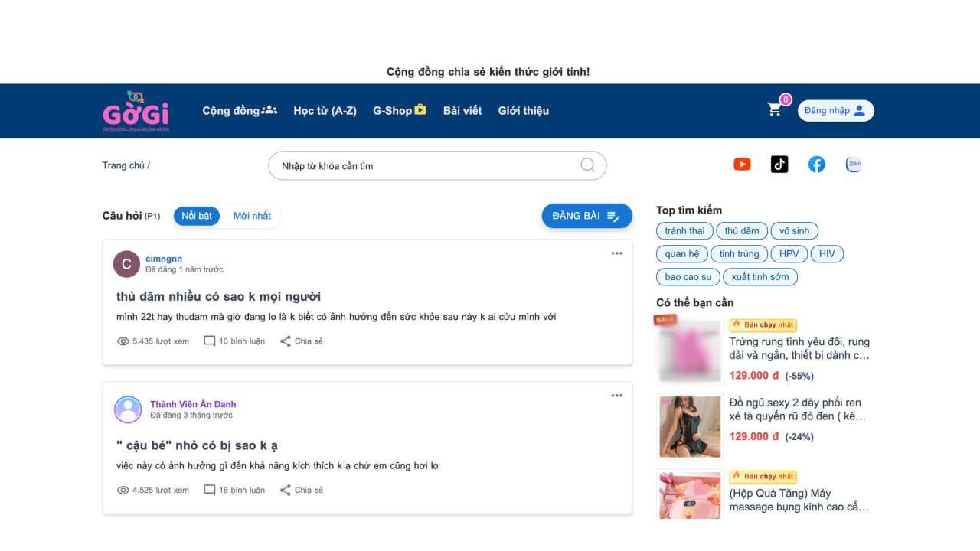Click the 'ĐĂNG BÀI' button
This screenshot has height=551, width=980.
586,216
